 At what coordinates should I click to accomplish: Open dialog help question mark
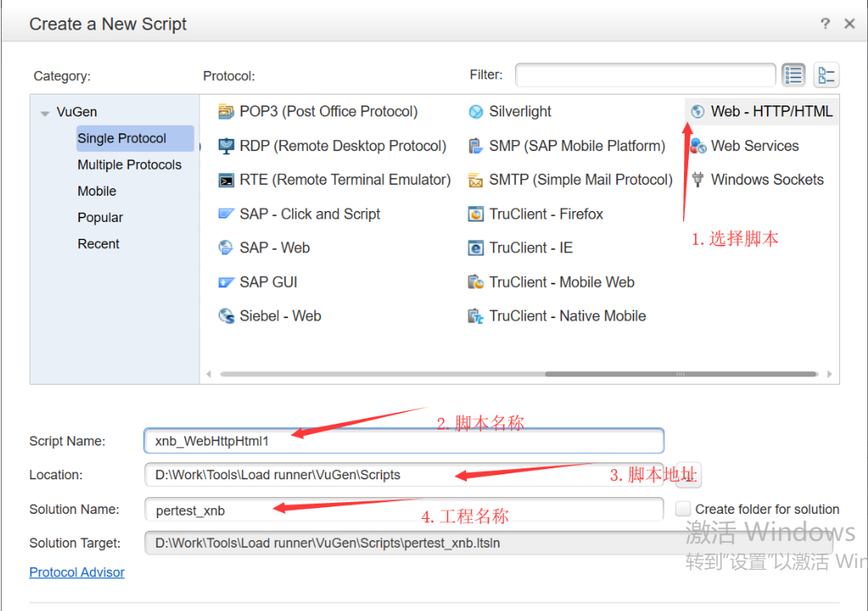pyautogui.click(x=825, y=24)
